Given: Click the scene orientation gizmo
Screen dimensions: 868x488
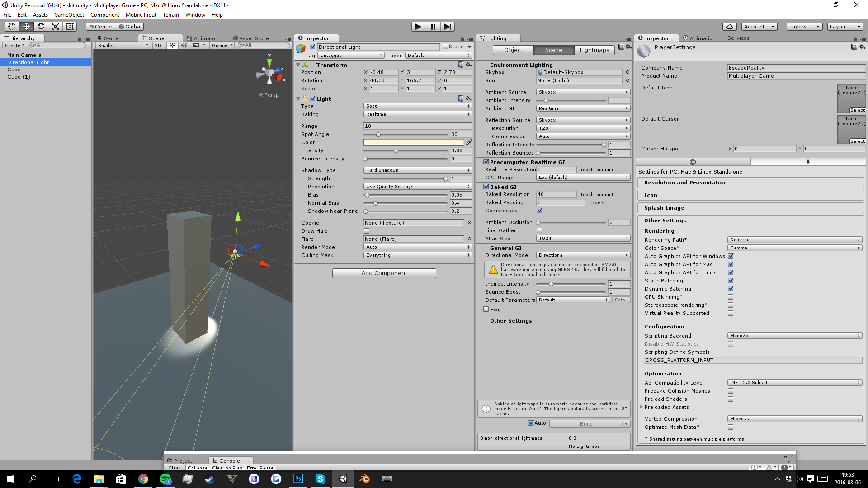Looking at the screenshot, I should pos(270,72).
